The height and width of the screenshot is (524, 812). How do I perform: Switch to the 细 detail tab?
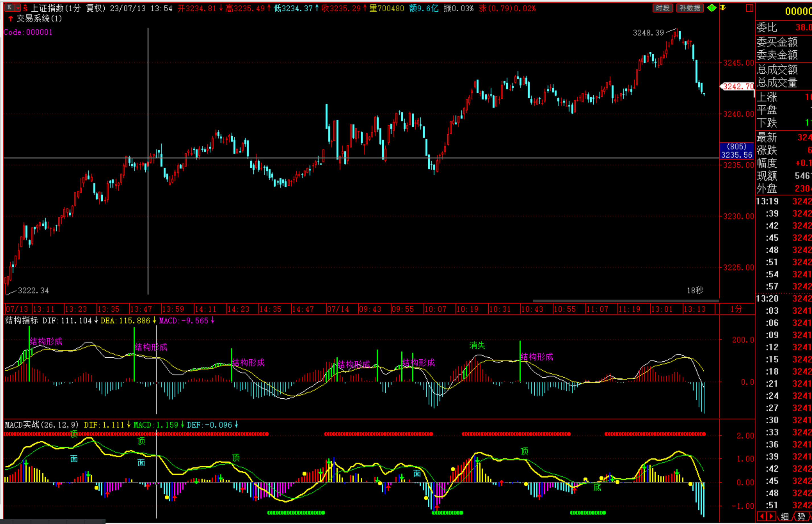point(785,517)
